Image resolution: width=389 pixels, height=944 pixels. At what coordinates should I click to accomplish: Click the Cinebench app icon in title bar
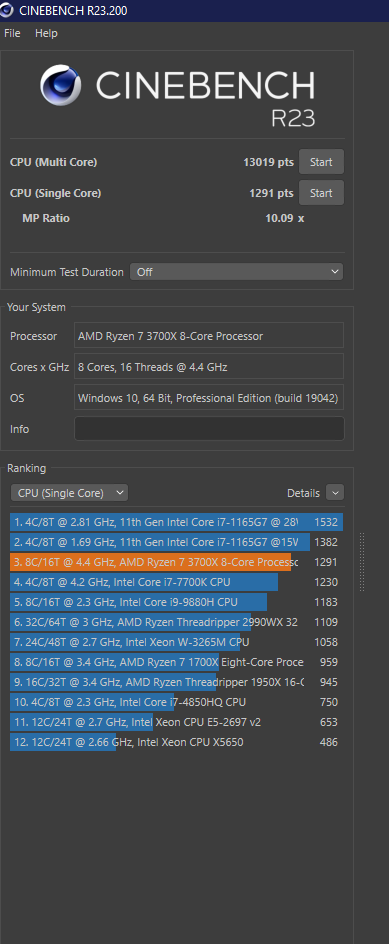7,10
